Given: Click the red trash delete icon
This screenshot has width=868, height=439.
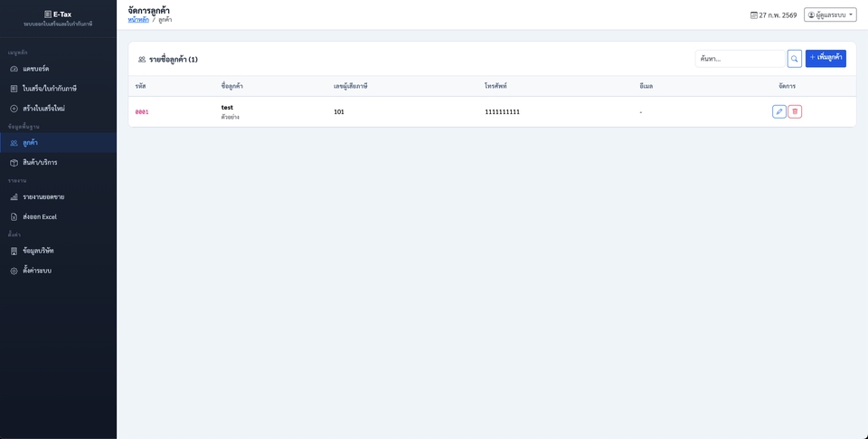Looking at the screenshot, I should 795,111.
